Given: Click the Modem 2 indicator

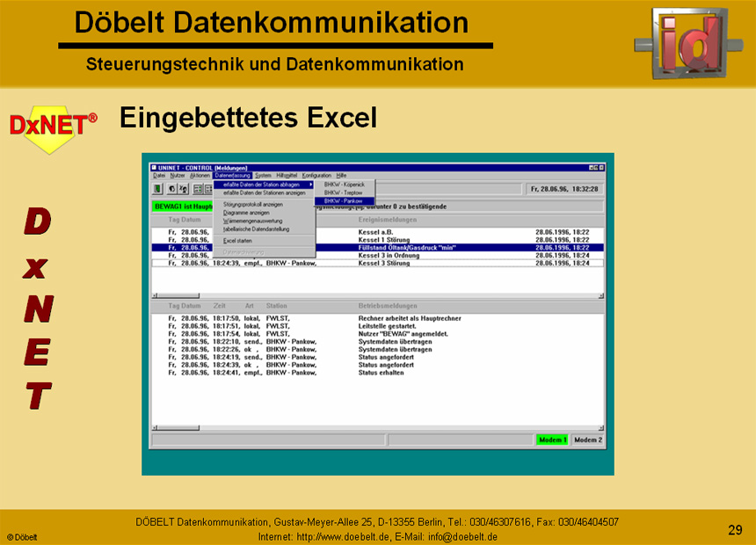Looking at the screenshot, I should tap(588, 440).
